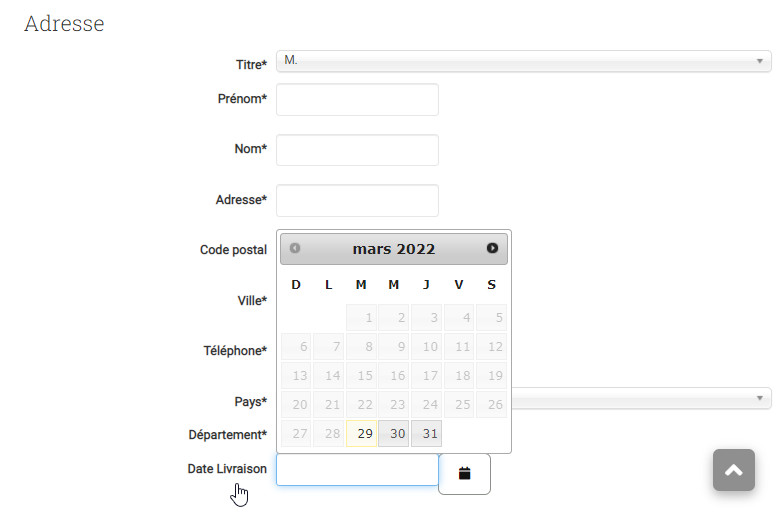The height and width of the screenshot is (516, 780).
Task: Click the previous month arrow in date picker
Action: click(x=294, y=248)
